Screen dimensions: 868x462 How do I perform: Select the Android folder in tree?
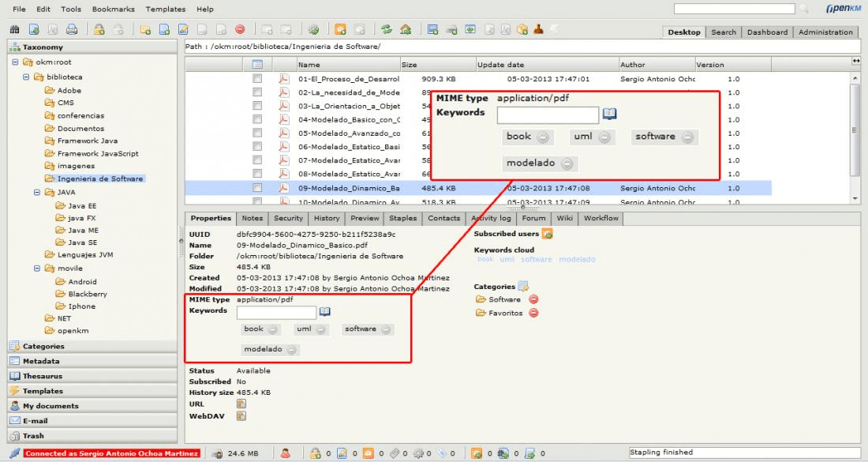coord(83,281)
